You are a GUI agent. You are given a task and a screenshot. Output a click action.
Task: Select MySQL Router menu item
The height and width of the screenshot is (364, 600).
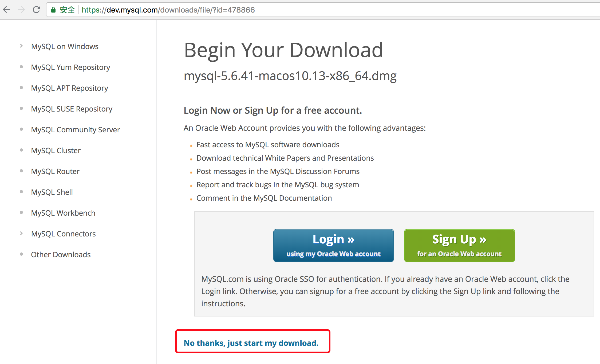(55, 171)
